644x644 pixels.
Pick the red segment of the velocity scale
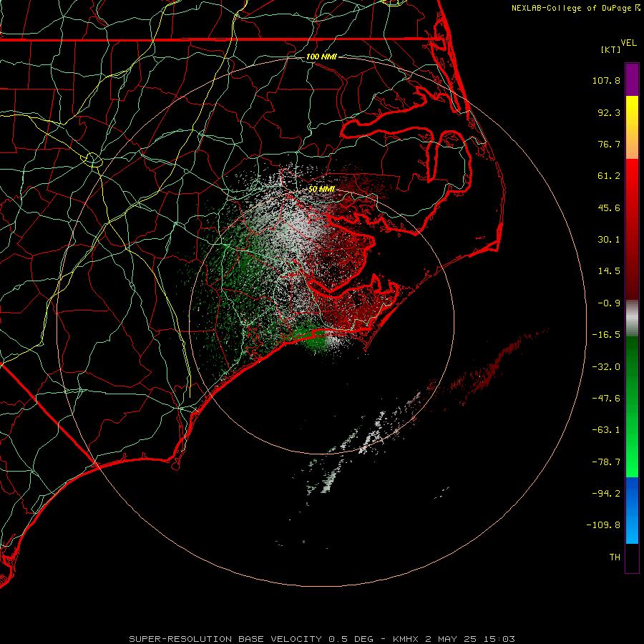pos(632,229)
